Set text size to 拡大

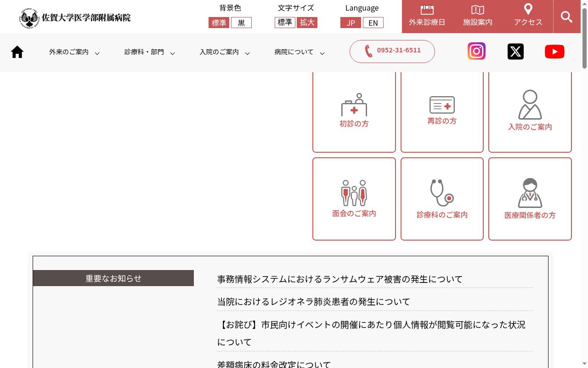[307, 22]
